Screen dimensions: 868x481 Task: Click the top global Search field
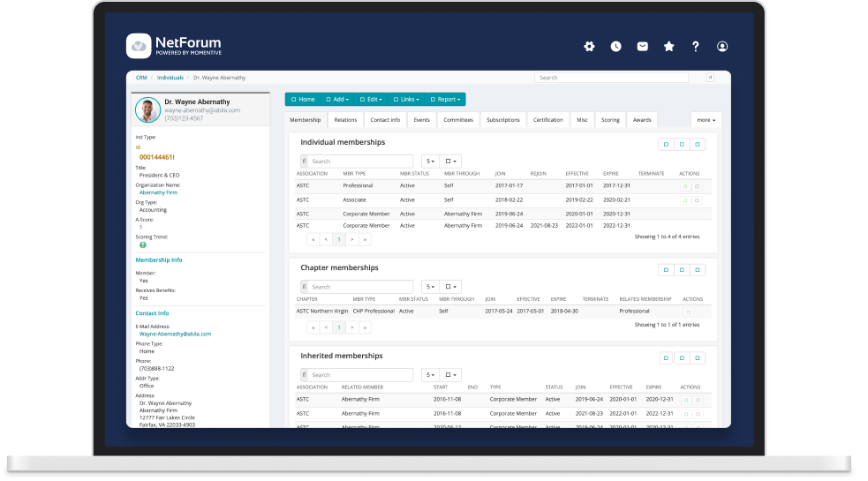[x=611, y=78]
